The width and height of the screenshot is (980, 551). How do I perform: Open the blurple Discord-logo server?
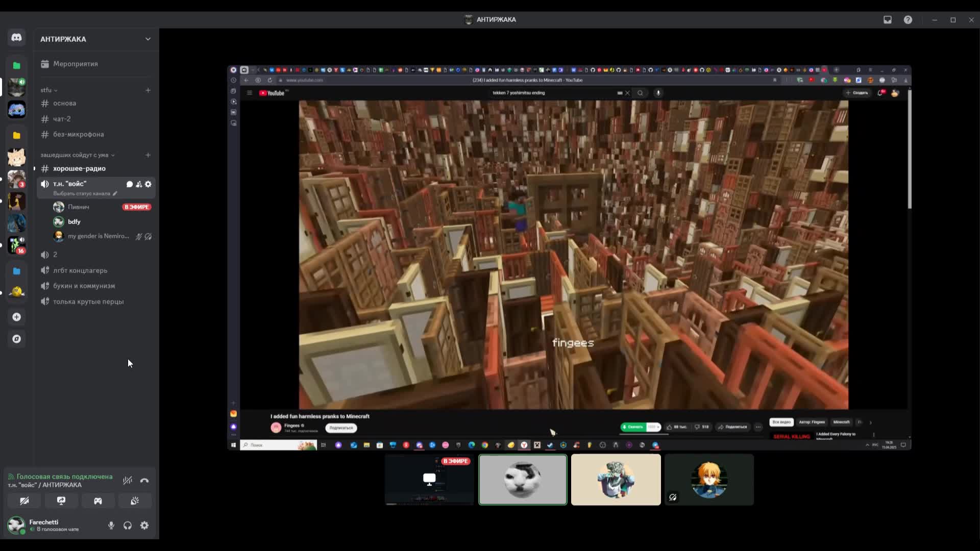pos(16,109)
